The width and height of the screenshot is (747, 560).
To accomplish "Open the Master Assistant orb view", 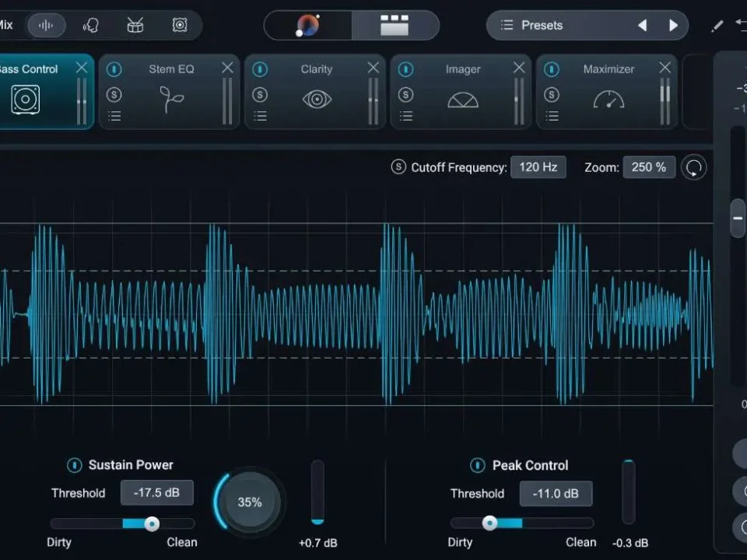I will pos(308,26).
